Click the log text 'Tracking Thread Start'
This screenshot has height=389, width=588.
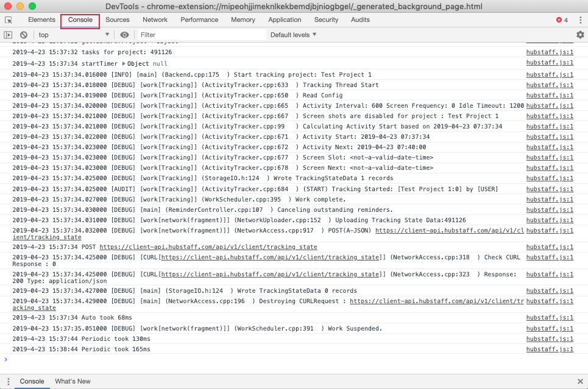[341, 85]
